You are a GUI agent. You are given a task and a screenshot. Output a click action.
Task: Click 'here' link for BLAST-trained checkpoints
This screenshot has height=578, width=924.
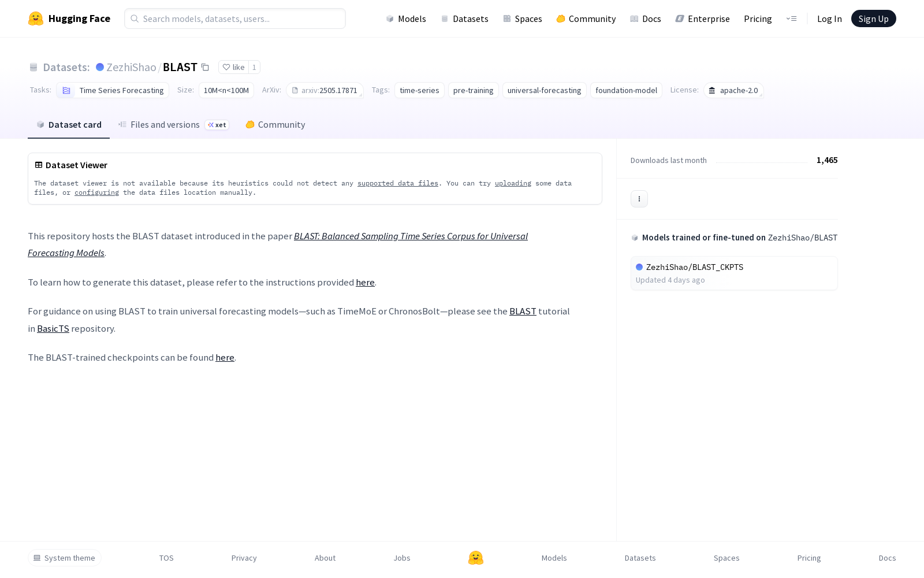click(225, 358)
